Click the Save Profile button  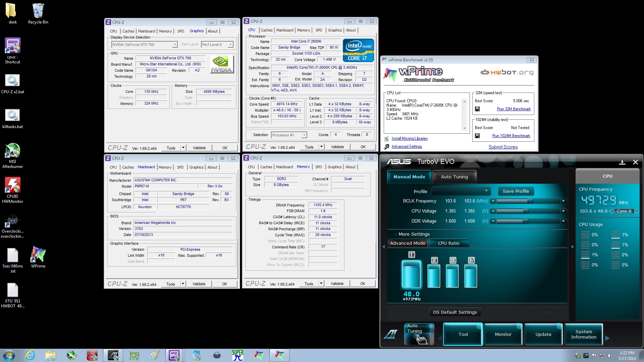[516, 191]
